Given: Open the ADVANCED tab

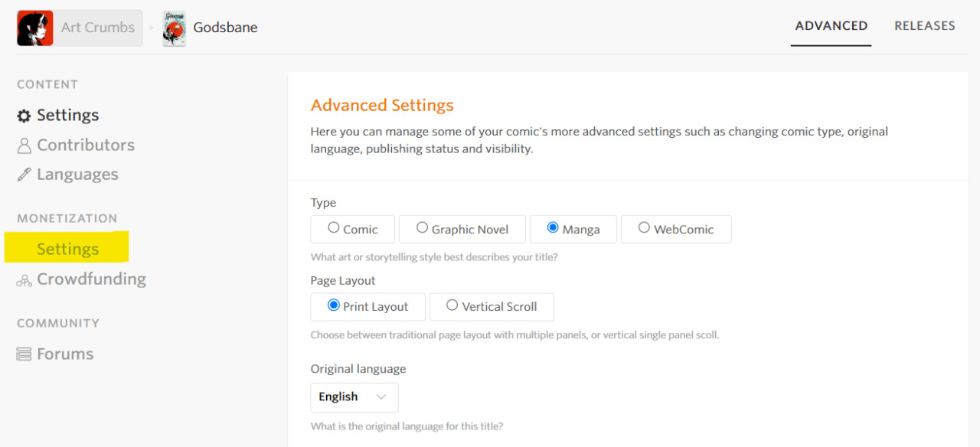Looking at the screenshot, I should pos(831,26).
